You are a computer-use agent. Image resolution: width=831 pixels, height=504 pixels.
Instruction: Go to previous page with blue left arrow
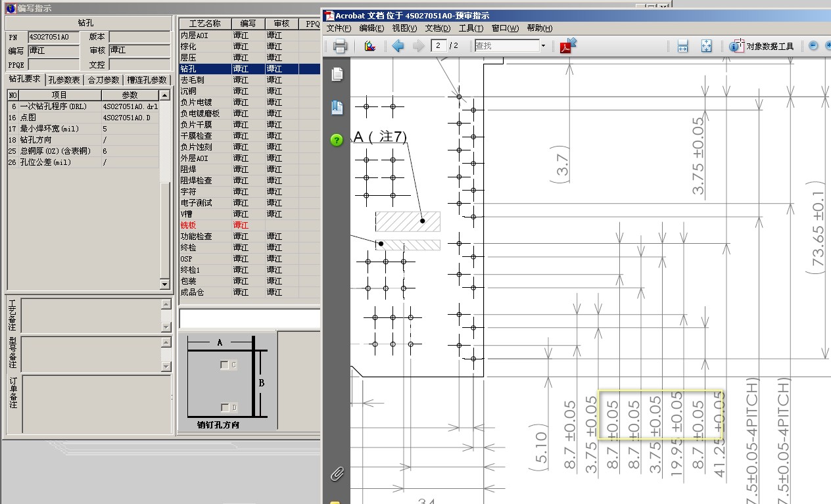pyautogui.click(x=398, y=46)
